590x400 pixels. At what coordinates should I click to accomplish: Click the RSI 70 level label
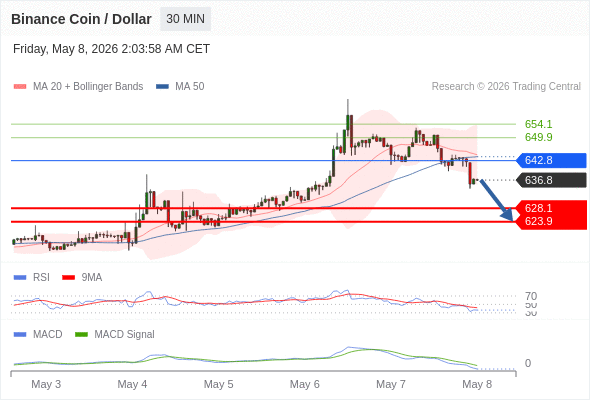click(531, 296)
